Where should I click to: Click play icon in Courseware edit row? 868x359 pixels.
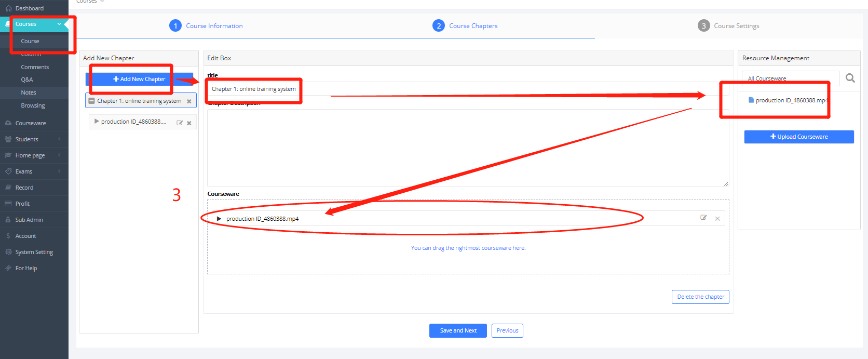tap(219, 219)
